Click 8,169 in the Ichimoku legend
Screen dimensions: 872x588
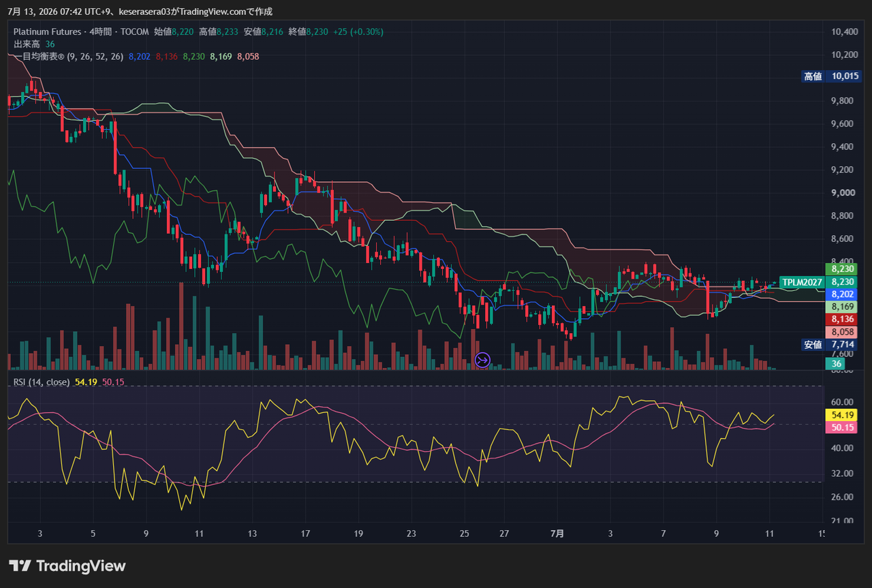point(221,57)
